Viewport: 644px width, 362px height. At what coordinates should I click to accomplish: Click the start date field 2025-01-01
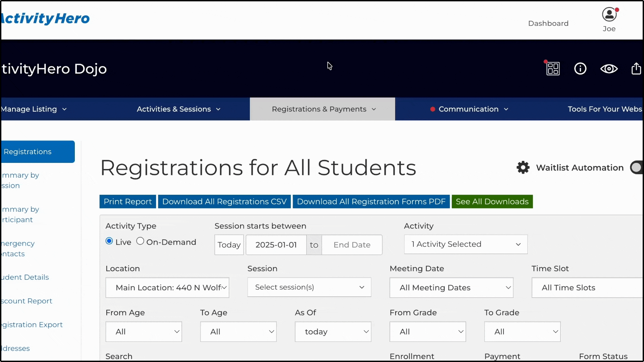[276, 245]
